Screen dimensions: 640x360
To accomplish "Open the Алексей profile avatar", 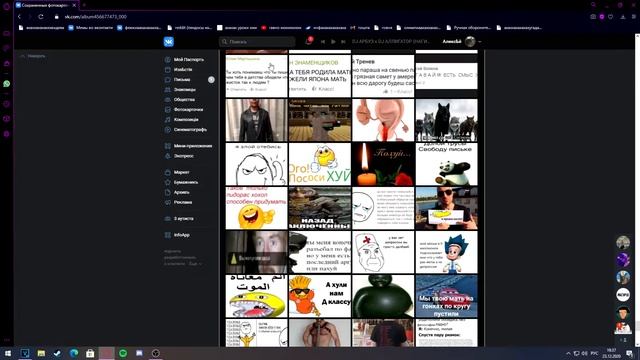I will [x=470, y=41].
